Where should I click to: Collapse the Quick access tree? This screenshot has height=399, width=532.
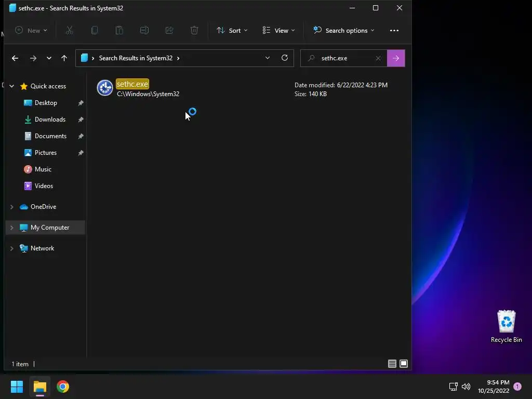tap(11, 86)
